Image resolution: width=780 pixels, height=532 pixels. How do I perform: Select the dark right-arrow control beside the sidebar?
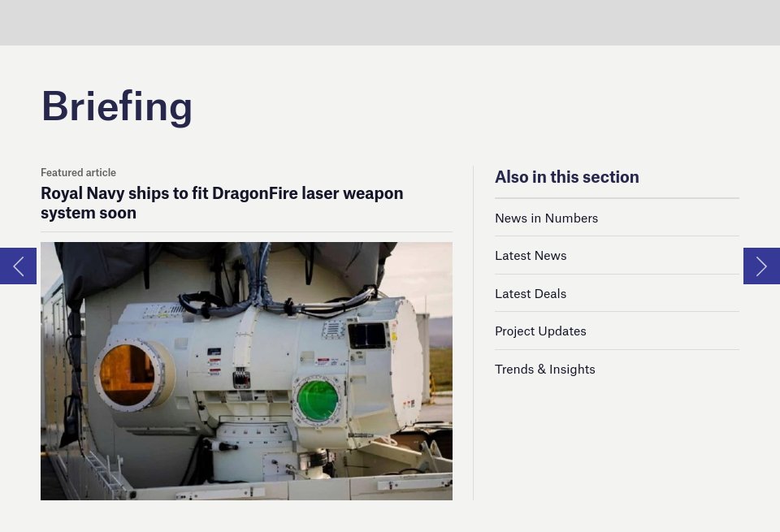coord(761,266)
